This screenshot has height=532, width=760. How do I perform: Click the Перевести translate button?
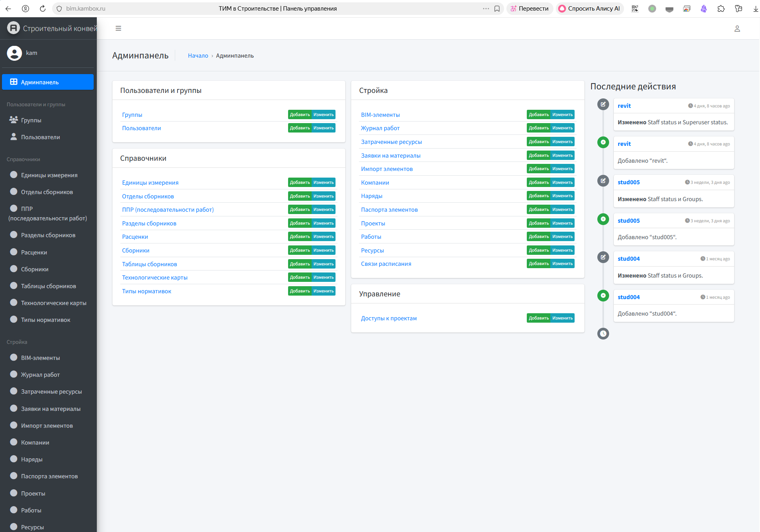pos(530,9)
